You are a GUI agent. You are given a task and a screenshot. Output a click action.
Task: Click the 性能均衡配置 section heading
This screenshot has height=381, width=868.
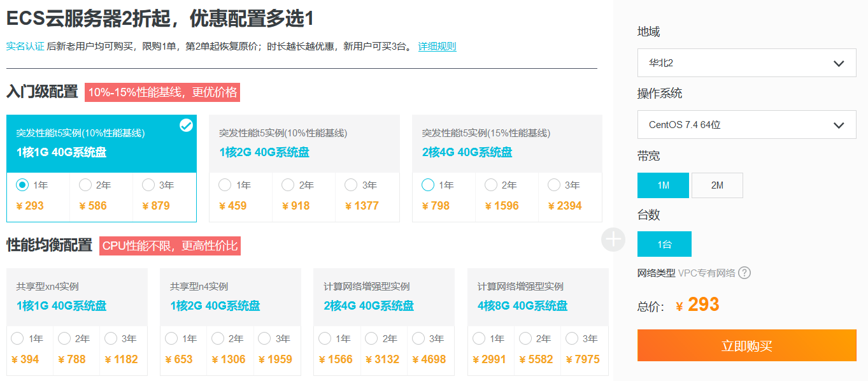(x=49, y=245)
